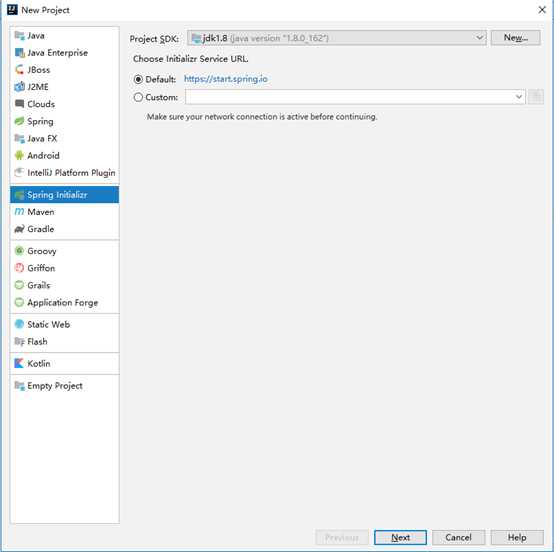Click the Cancel button
This screenshot has width=554, height=552.
point(458,538)
